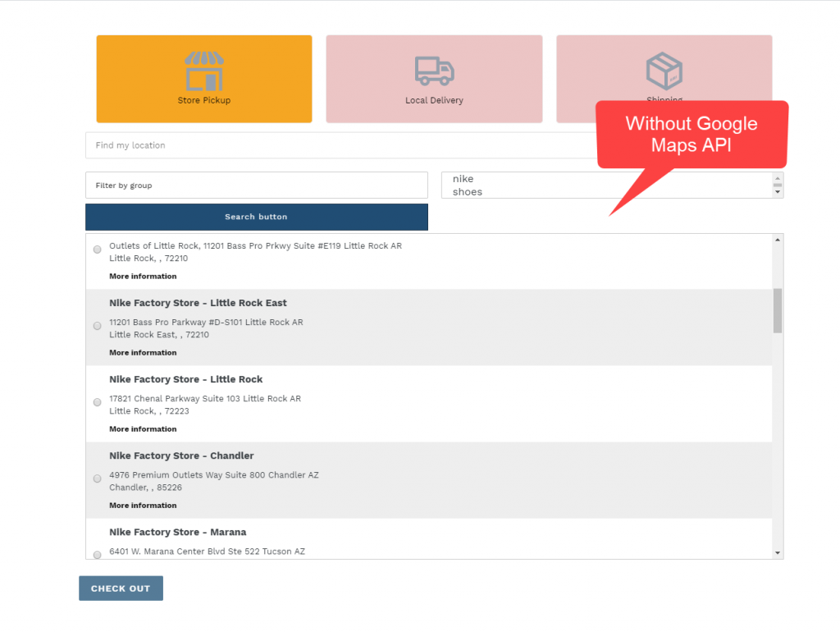Choose 'shoes' in the tag list box

pyautogui.click(x=468, y=192)
